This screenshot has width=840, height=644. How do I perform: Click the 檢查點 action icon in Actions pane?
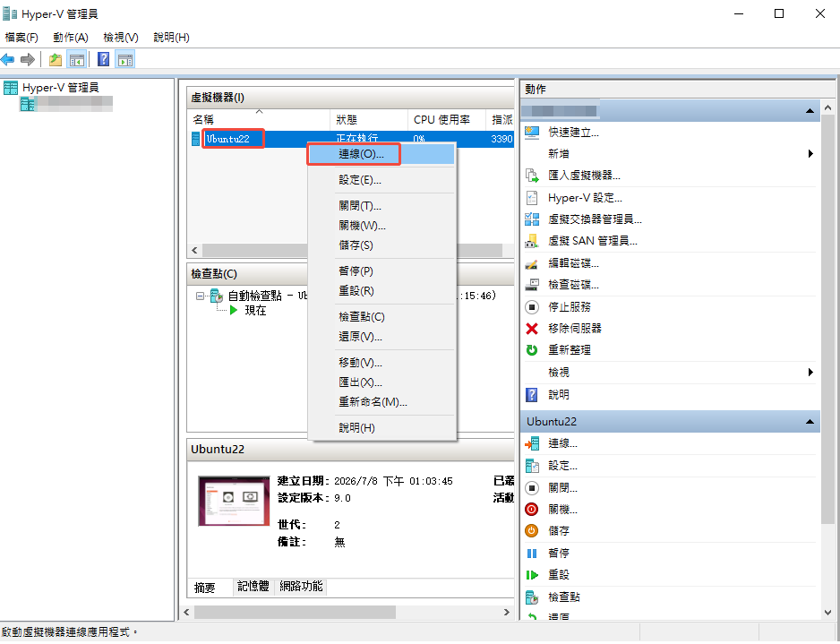coord(531,597)
